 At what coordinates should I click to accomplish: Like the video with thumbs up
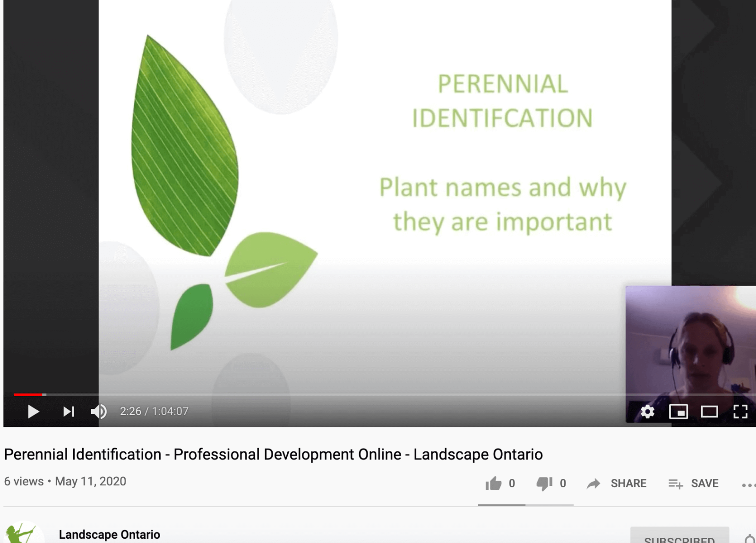pos(494,484)
